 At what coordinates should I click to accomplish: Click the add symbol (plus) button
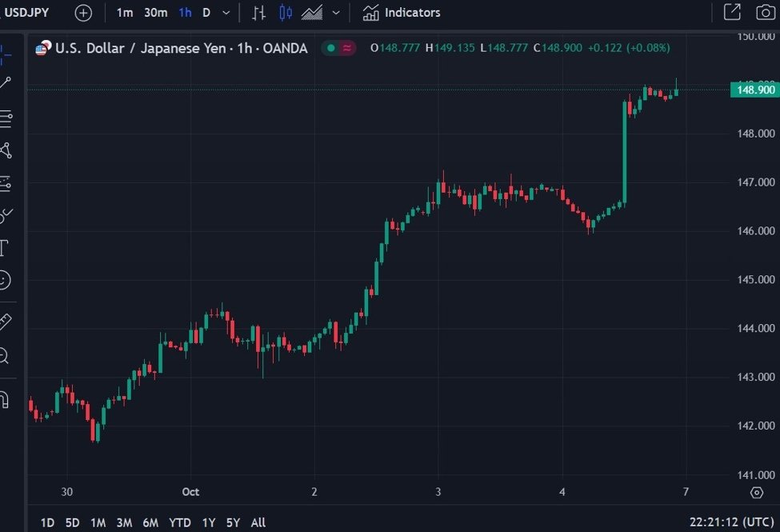pyautogui.click(x=83, y=13)
